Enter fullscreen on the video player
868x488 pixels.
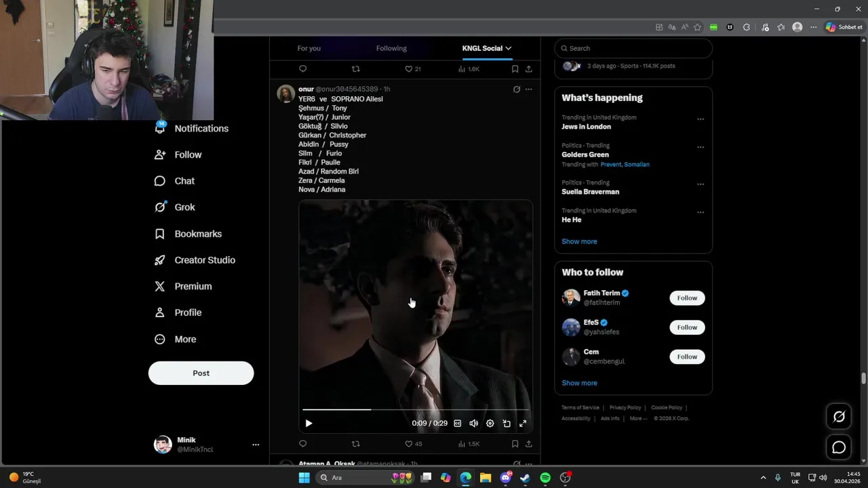click(x=523, y=423)
